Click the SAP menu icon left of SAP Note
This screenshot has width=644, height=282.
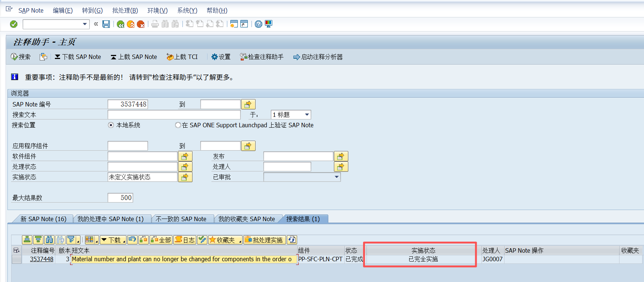[x=9, y=9]
